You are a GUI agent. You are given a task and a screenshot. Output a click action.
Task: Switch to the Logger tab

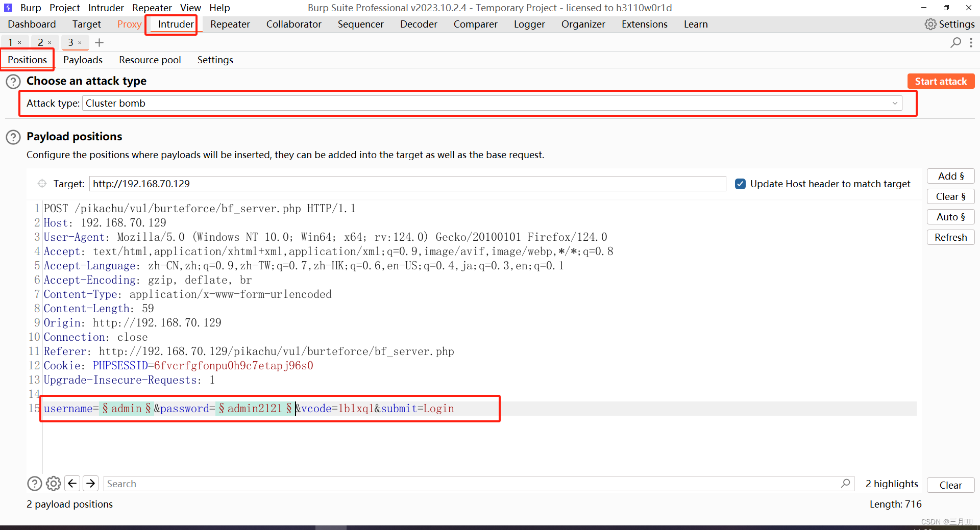(x=529, y=24)
